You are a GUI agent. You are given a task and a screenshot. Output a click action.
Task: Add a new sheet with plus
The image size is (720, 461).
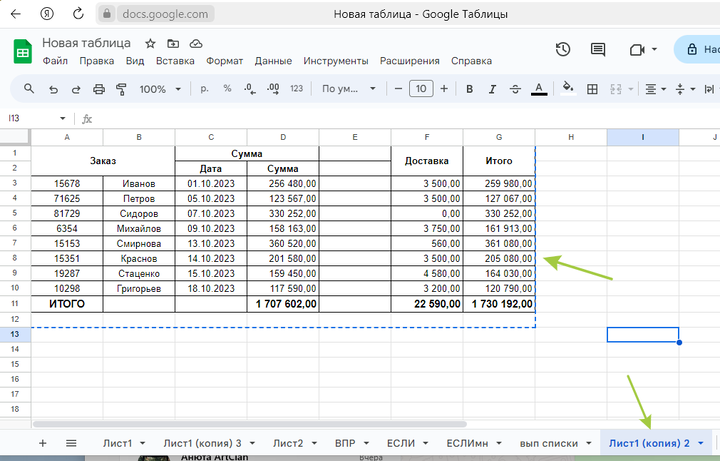(x=43, y=443)
